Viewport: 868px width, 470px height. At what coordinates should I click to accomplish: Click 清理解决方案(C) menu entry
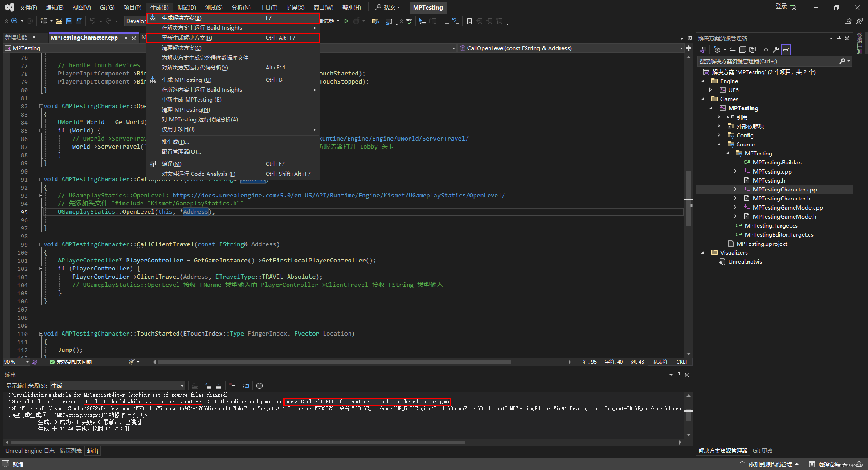233,48
